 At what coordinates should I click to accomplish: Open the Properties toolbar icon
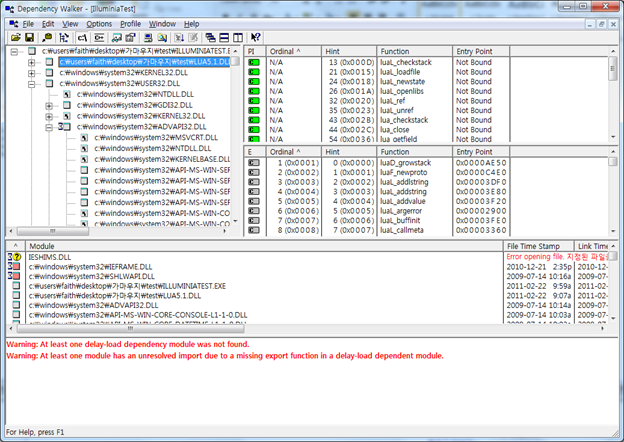click(130, 38)
